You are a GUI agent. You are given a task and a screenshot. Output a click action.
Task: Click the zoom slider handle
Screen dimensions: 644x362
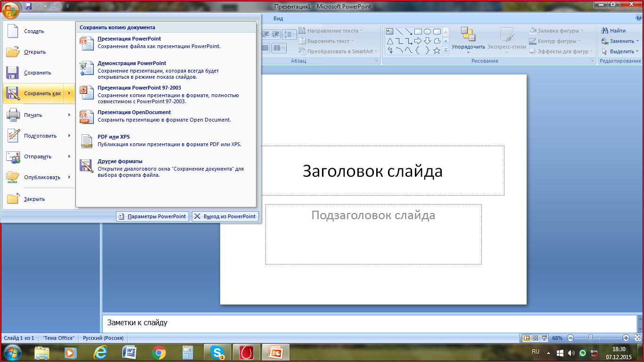(x=590, y=338)
